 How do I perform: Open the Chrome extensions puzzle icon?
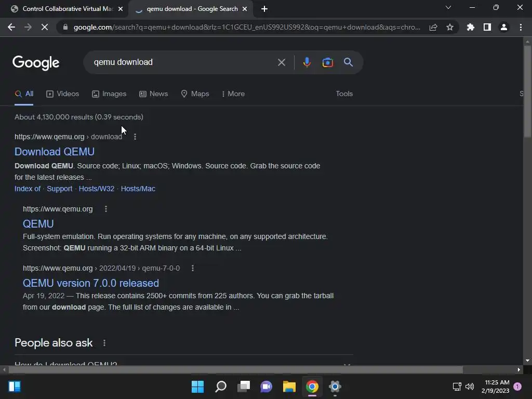[471, 27]
